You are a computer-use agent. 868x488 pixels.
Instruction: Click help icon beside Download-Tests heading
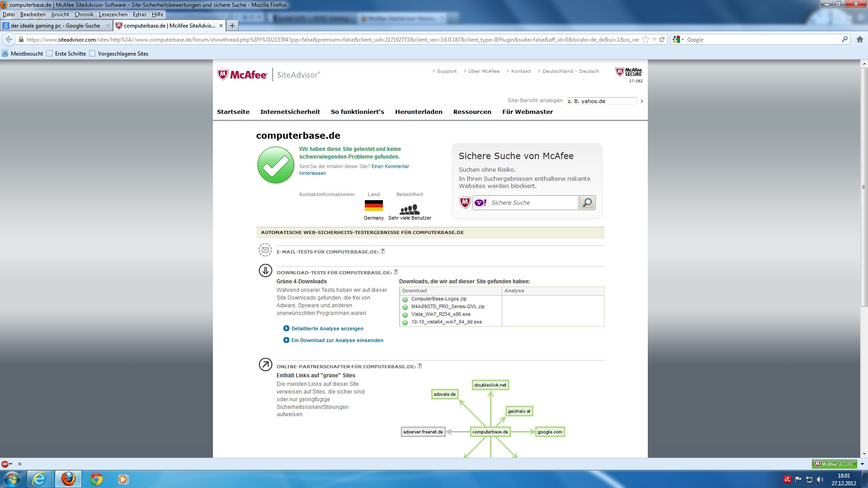click(396, 272)
